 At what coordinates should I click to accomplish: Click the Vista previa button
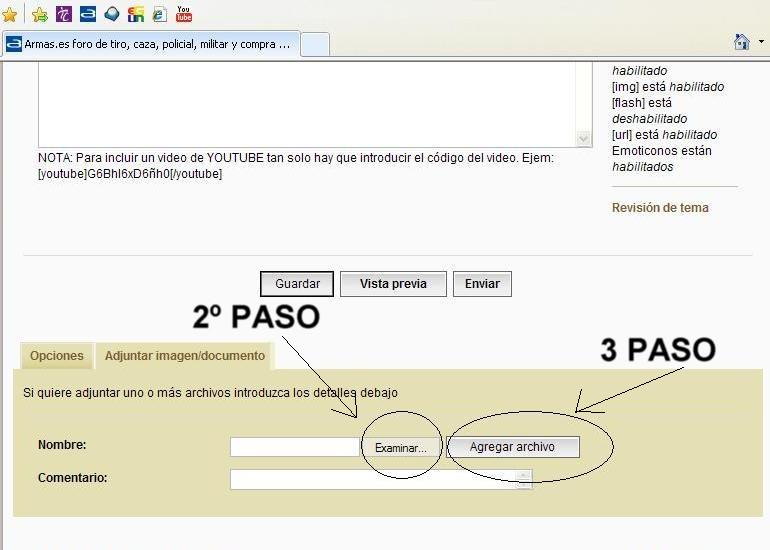coord(393,284)
